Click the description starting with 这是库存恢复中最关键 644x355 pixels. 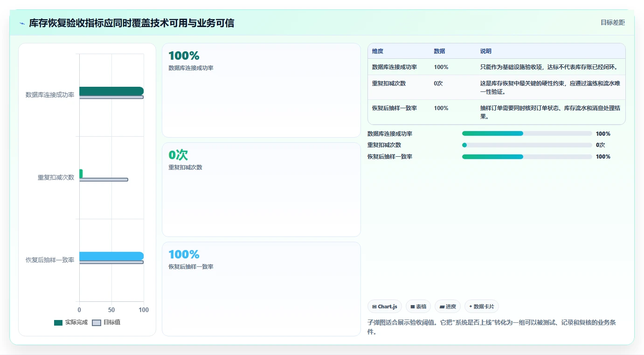550,87
